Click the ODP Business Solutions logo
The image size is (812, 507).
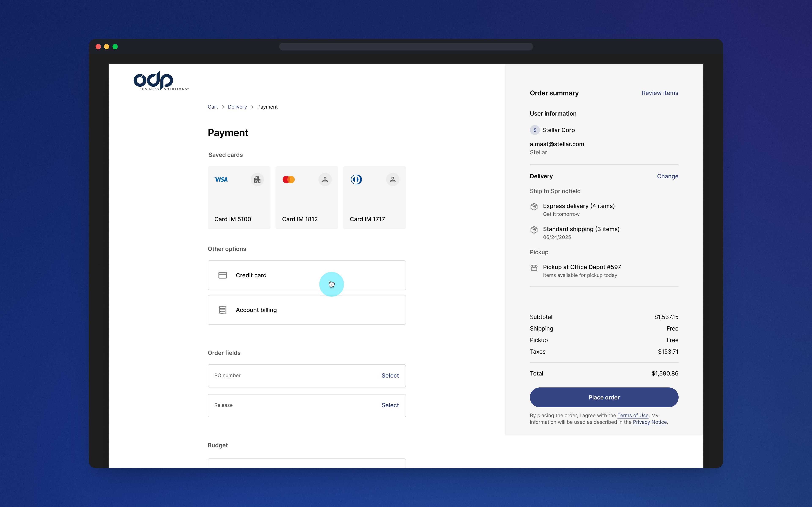[161, 81]
